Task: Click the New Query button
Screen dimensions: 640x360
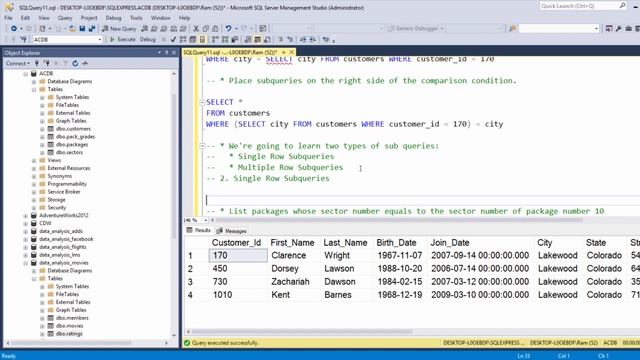Action: [119, 29]
